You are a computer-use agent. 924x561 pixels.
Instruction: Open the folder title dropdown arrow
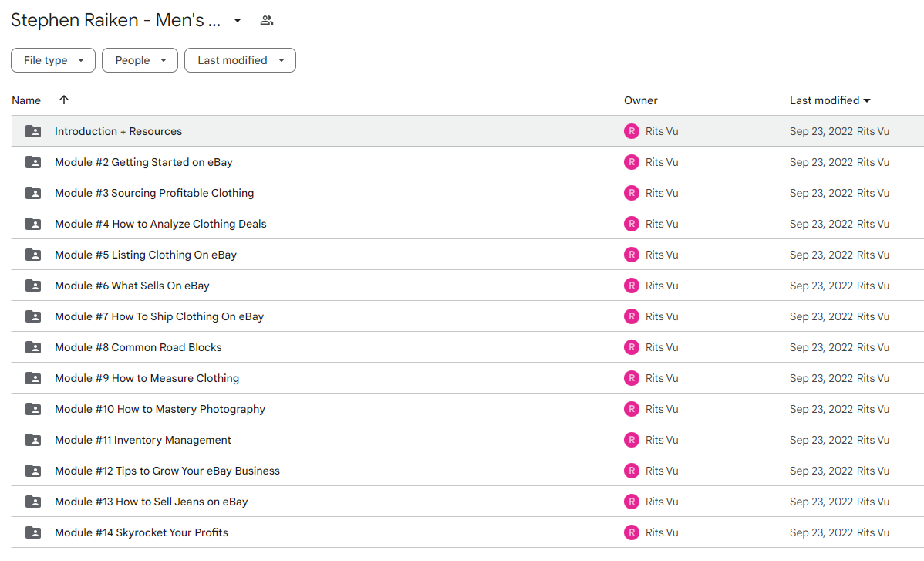tap(238, 21)
